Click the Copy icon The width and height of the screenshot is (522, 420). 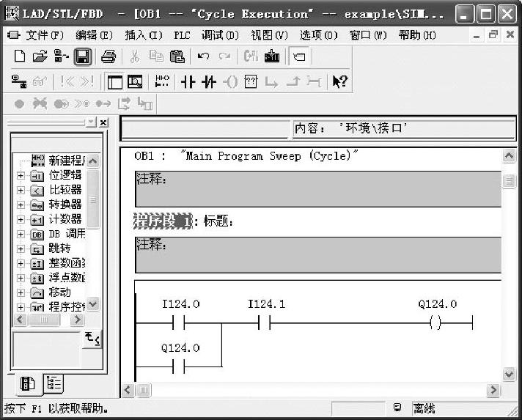156,56
